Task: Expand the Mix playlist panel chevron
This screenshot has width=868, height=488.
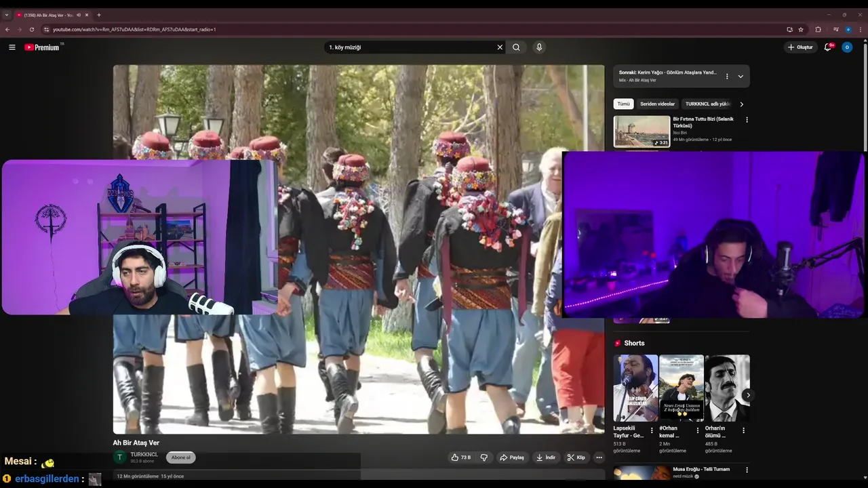Action: pos(741,77)
